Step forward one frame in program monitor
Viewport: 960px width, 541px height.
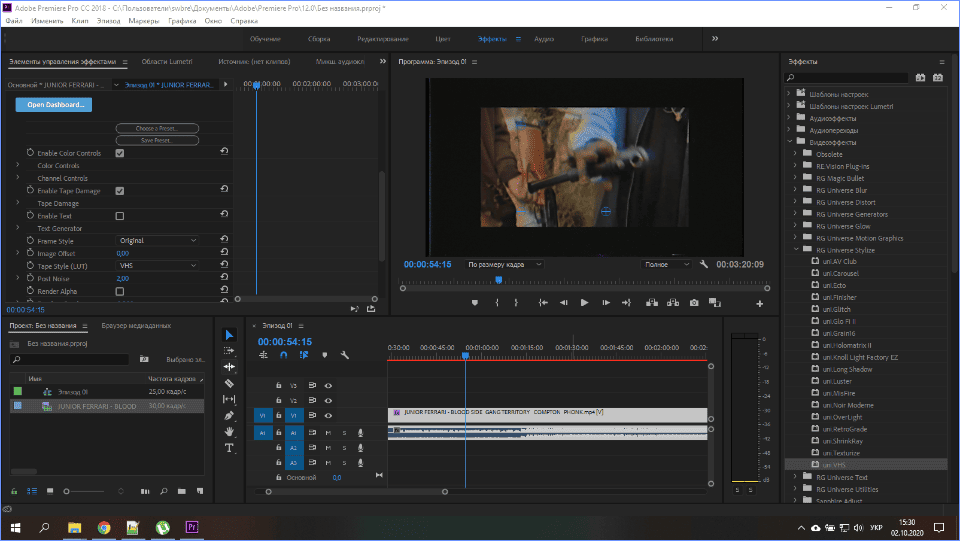coord(606,303)
